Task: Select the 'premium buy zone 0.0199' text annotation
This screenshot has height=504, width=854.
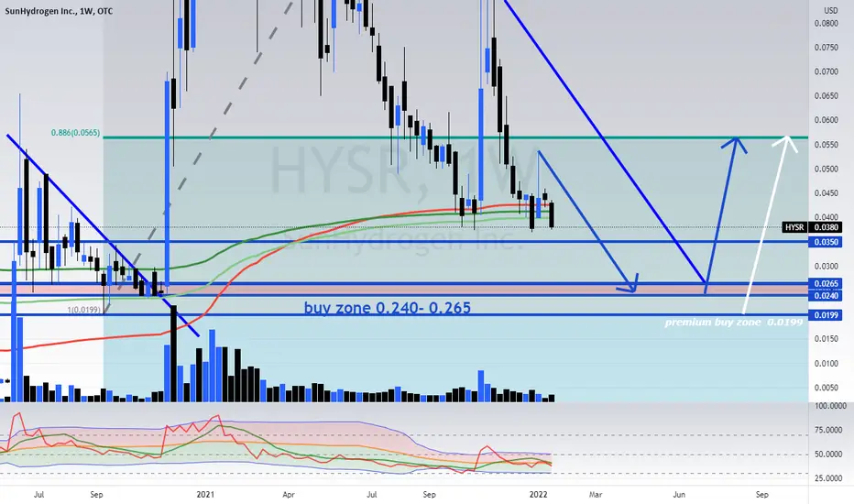Action: click(x=734, y=323)
